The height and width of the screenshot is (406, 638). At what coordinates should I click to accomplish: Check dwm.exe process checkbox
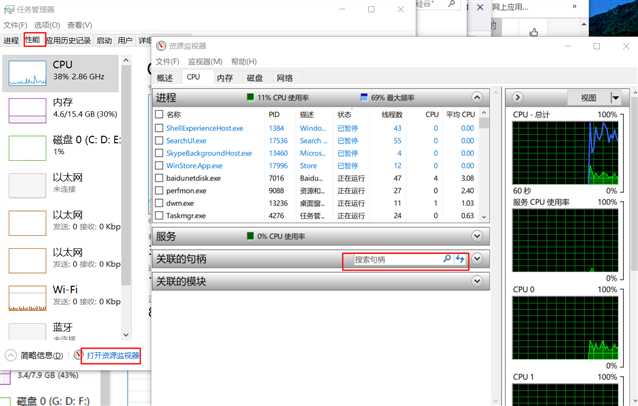[159, 203]
